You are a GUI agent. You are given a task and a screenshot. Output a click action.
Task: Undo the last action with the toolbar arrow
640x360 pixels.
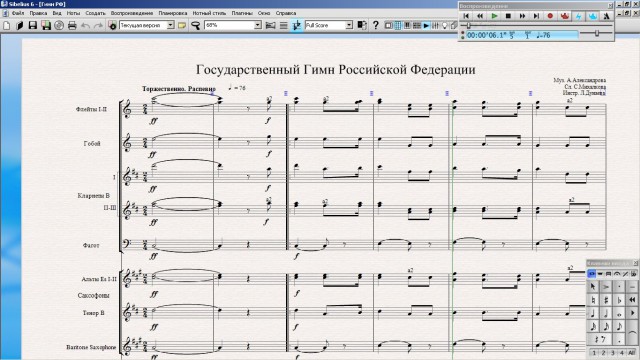(85, 25)
